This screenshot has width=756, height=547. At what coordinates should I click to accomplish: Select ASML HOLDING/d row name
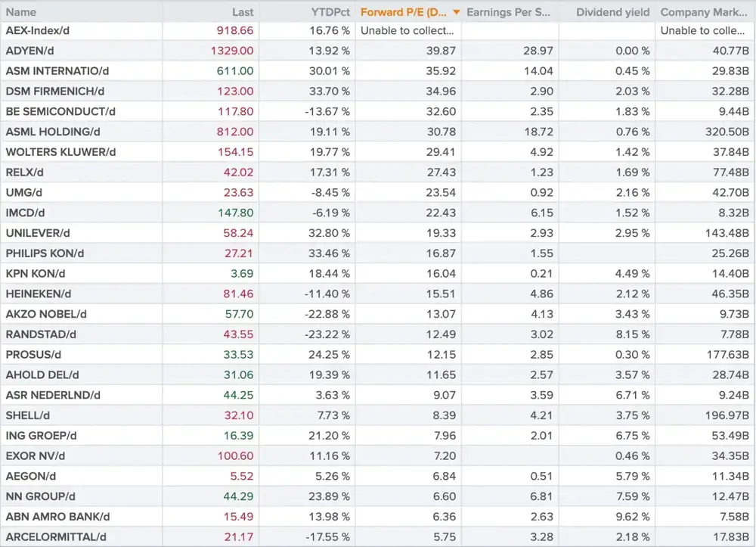pyautogui.click(x=53, y=132)
